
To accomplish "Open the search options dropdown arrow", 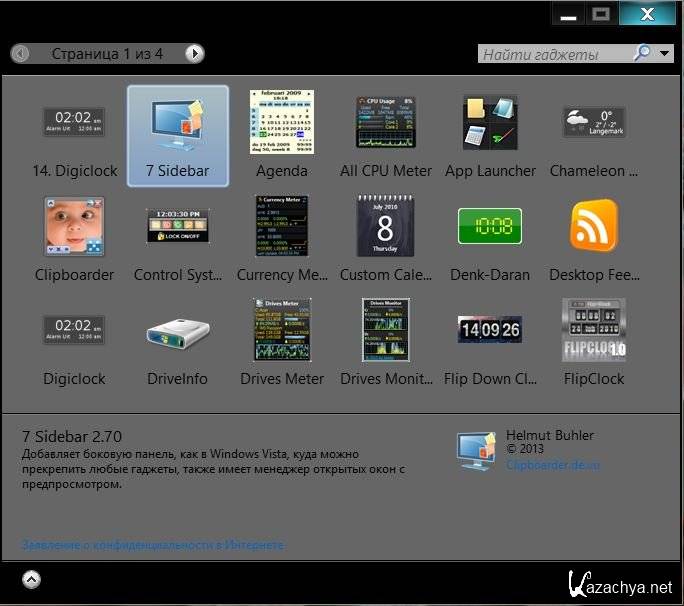I will click(664, 54).
